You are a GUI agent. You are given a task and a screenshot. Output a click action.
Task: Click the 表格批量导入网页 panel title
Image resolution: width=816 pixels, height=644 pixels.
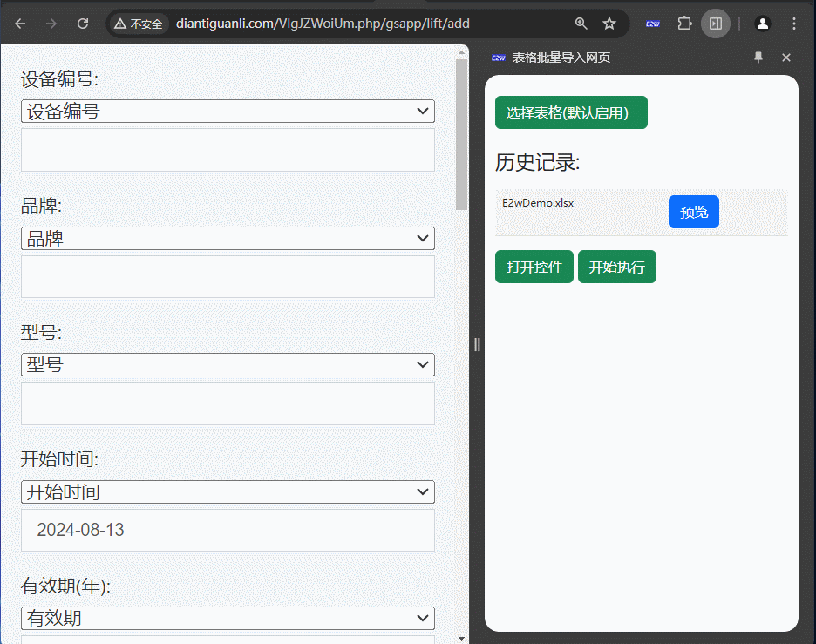tap(561, 58)
